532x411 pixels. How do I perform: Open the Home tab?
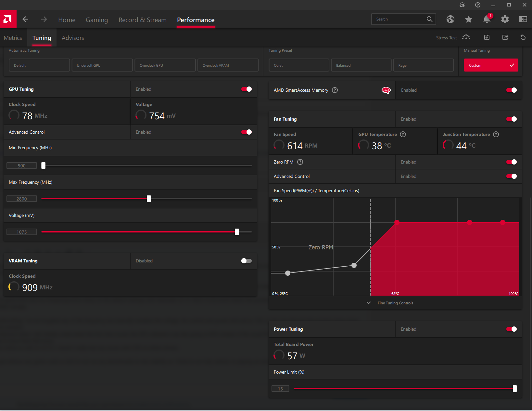click(x=67, y=20)
